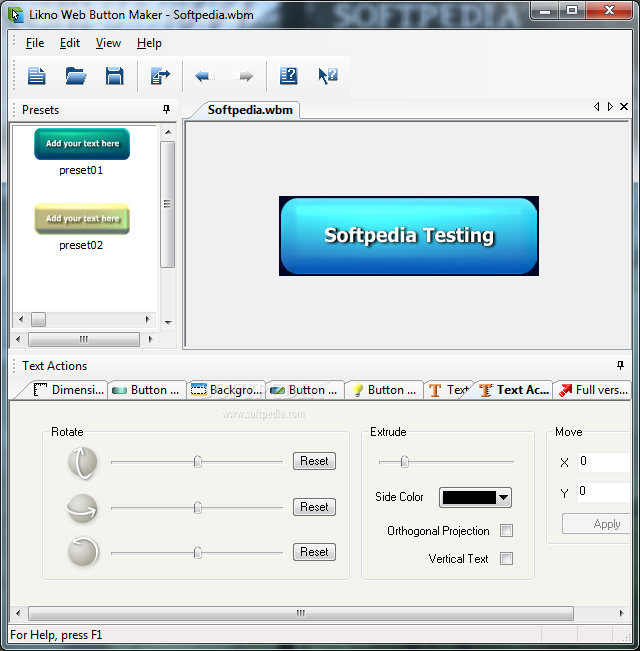Reset the first rotate slider
The width and height of the screenshot is (640, 651).
point(314,461)
